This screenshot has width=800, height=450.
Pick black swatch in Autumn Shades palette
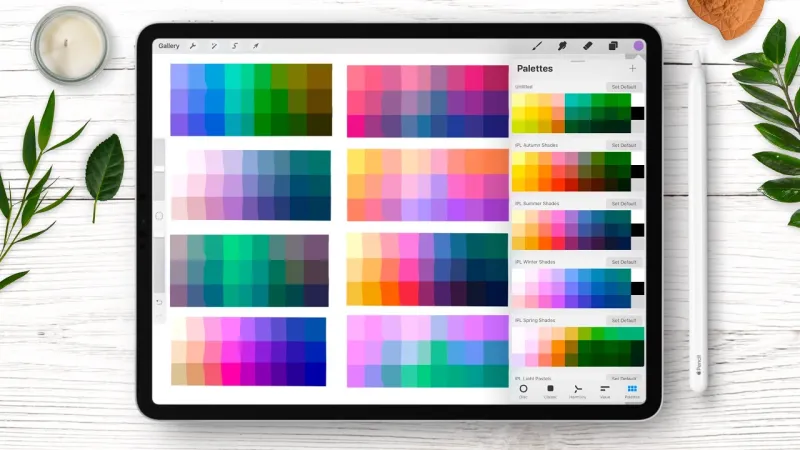637,171
